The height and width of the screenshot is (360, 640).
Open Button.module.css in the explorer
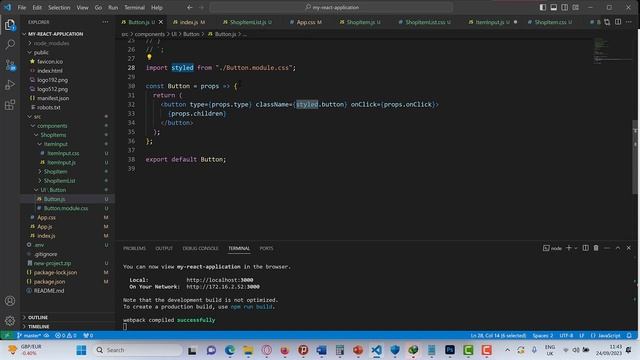(66, 208)
